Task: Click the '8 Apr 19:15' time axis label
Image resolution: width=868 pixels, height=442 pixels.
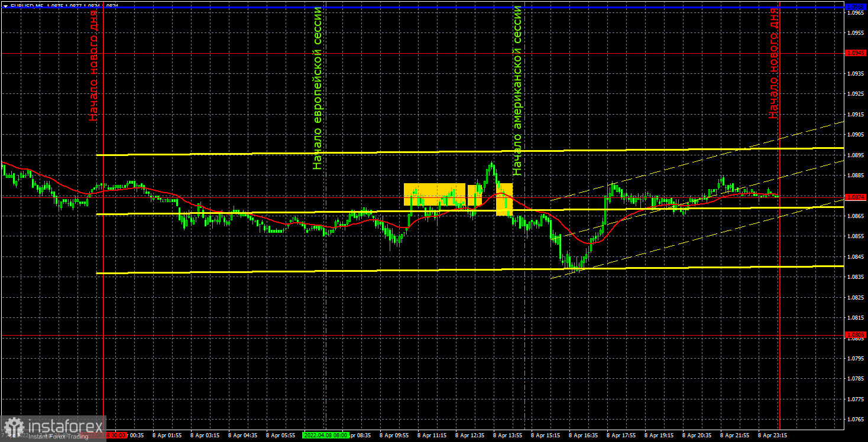Action: click(x=659, y=435)
